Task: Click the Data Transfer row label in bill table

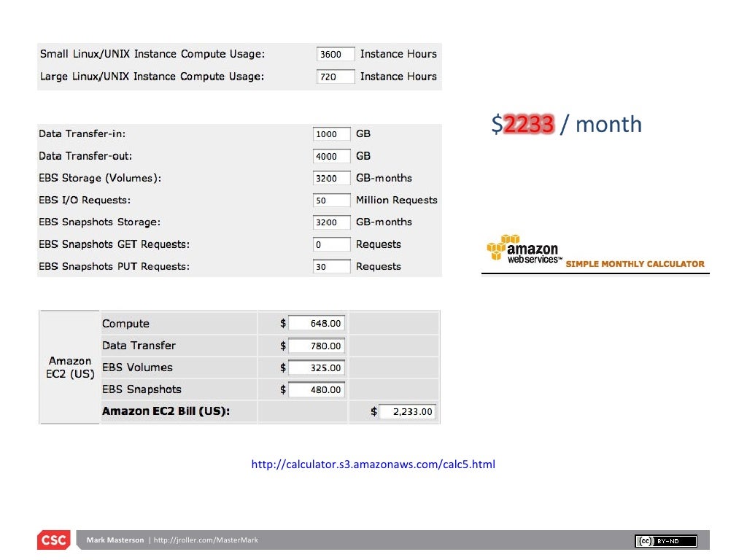Action: point(139,346)
